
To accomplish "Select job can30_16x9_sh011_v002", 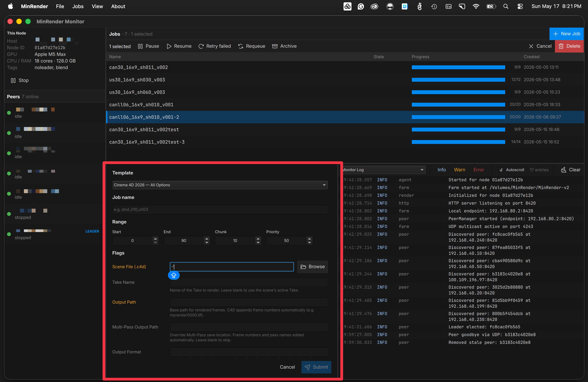I will (x=345, y=67).
